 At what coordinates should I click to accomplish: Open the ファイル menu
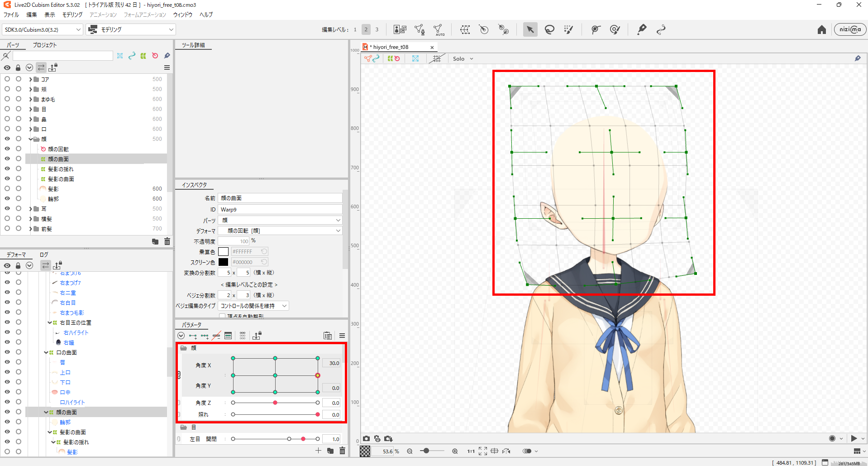click(11, 14)
